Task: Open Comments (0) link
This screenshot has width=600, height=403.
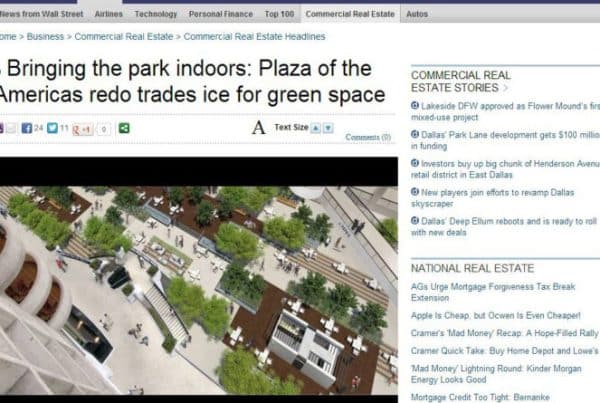Action: pos(368,137)
